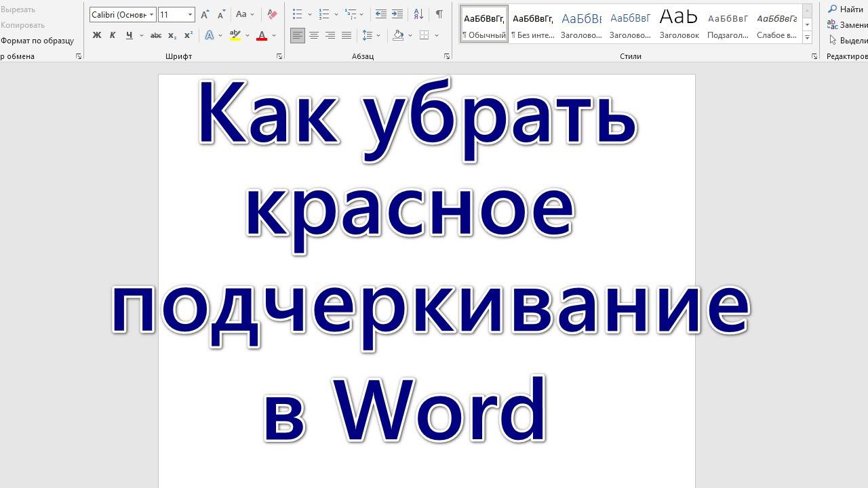Justify the paragraph text
This screenshot has width=868, height=488.
point(347,35)
